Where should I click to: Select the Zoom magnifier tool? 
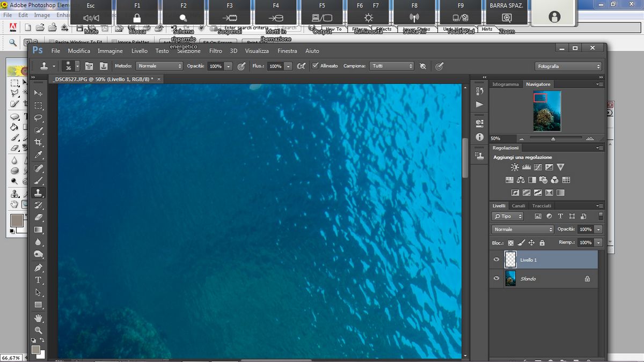pyautogui.click(x=38, y=330)
